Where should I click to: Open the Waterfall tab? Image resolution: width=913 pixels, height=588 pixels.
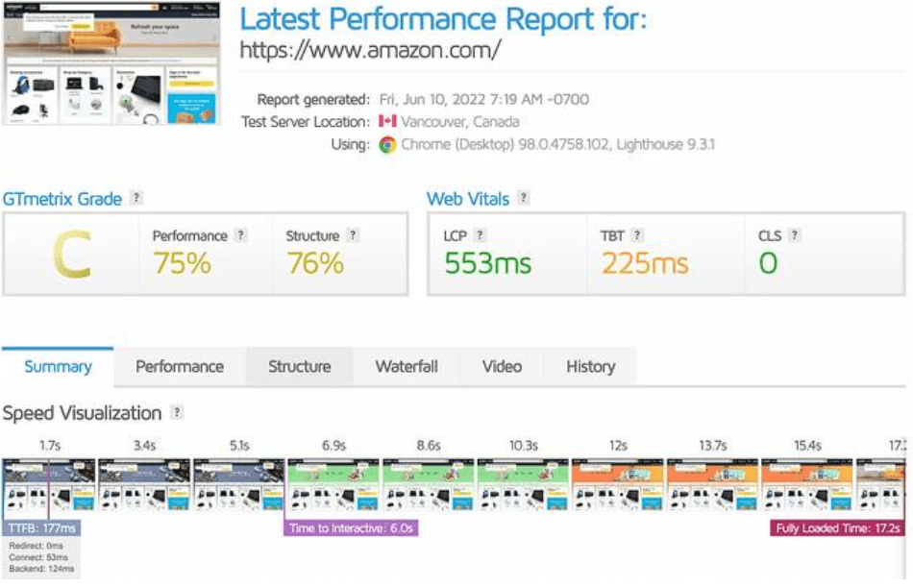pyautogui.click(x=407, y=367)
